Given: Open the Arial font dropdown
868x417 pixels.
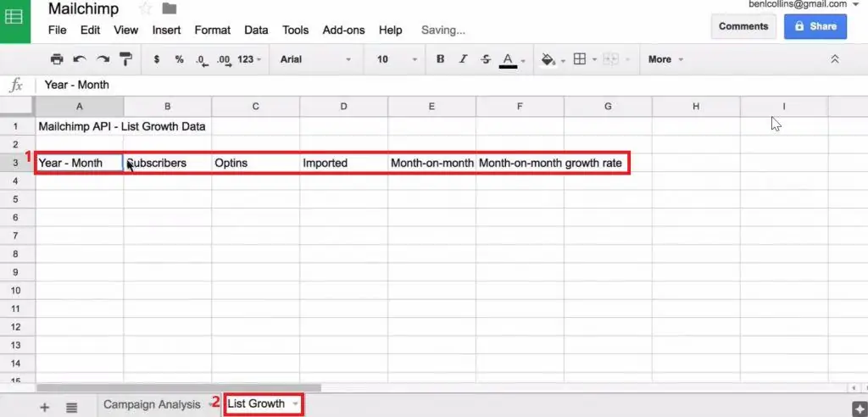Looking at the screenshot, I should pos(315,59).
